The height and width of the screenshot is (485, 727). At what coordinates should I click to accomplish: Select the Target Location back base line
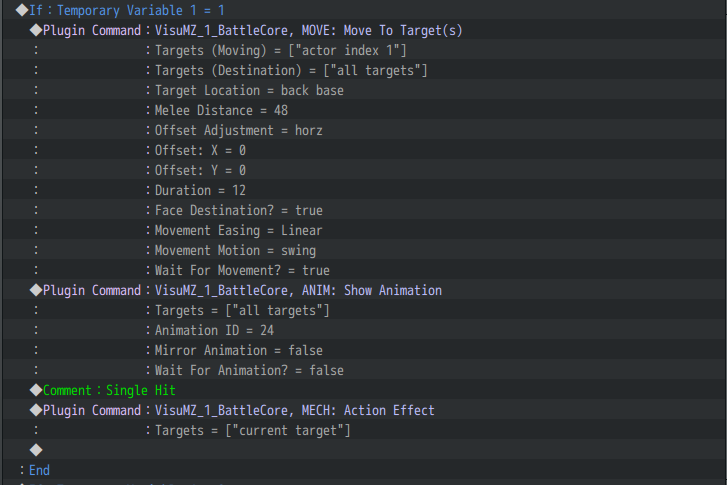[x=364, y=90]
